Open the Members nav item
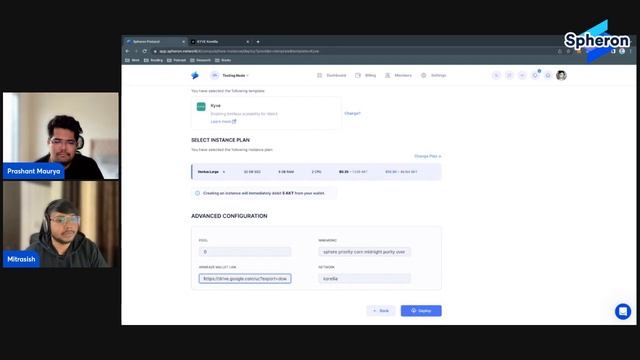Viewport: 640px width, 360px height. tap(398, 76)
